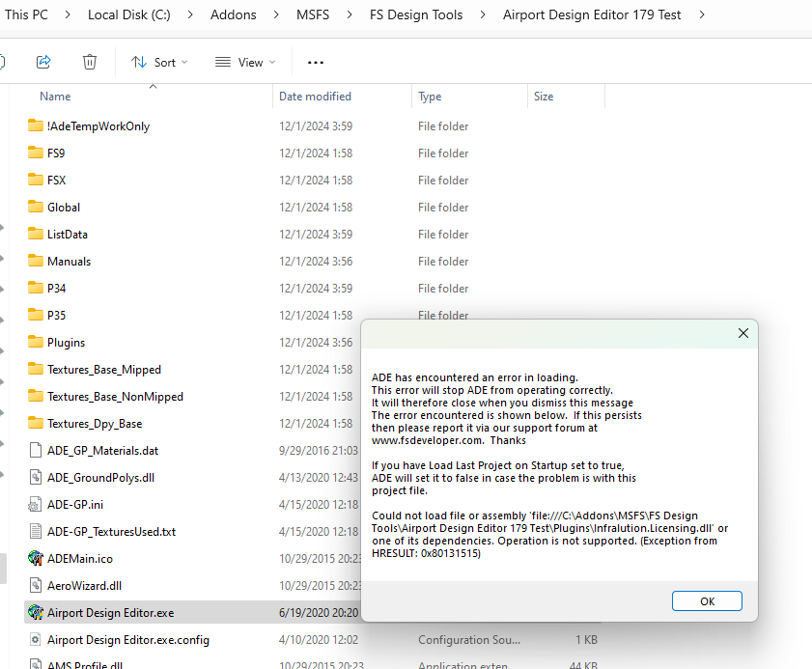Select the Textures_Dpy_Base folder icon
812x669 pixels.
click(35, 423)
